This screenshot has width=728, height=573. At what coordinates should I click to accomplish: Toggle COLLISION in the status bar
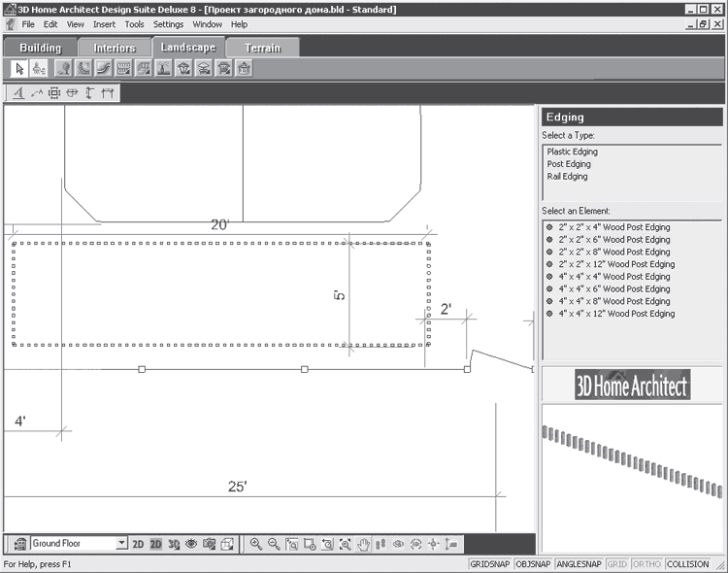(x=688, y=563)
